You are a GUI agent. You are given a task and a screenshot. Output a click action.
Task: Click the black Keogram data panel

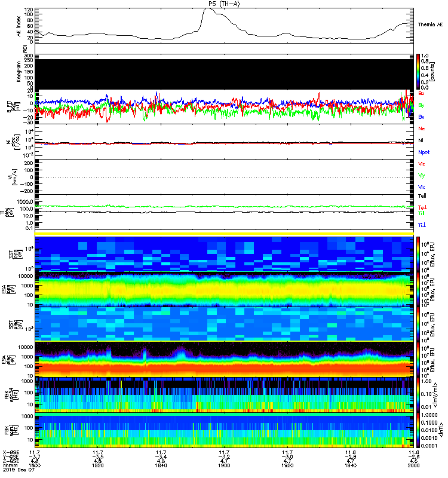[x=225, y=74]
